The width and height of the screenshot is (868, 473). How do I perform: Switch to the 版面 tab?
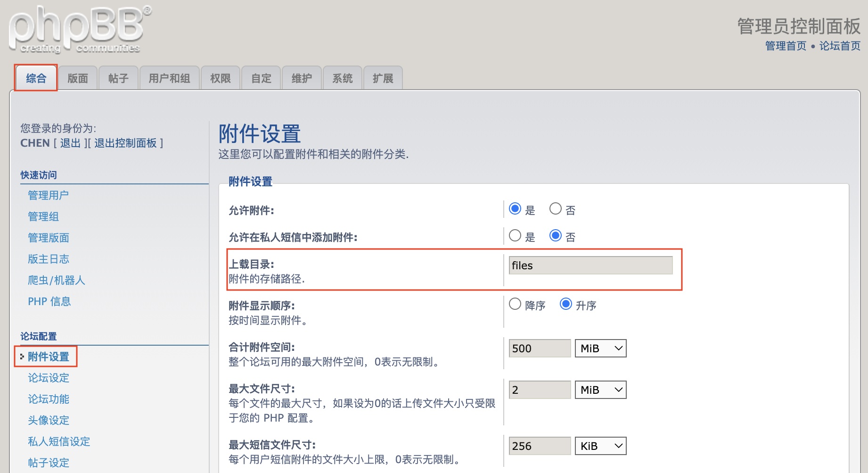coord(78,78)
